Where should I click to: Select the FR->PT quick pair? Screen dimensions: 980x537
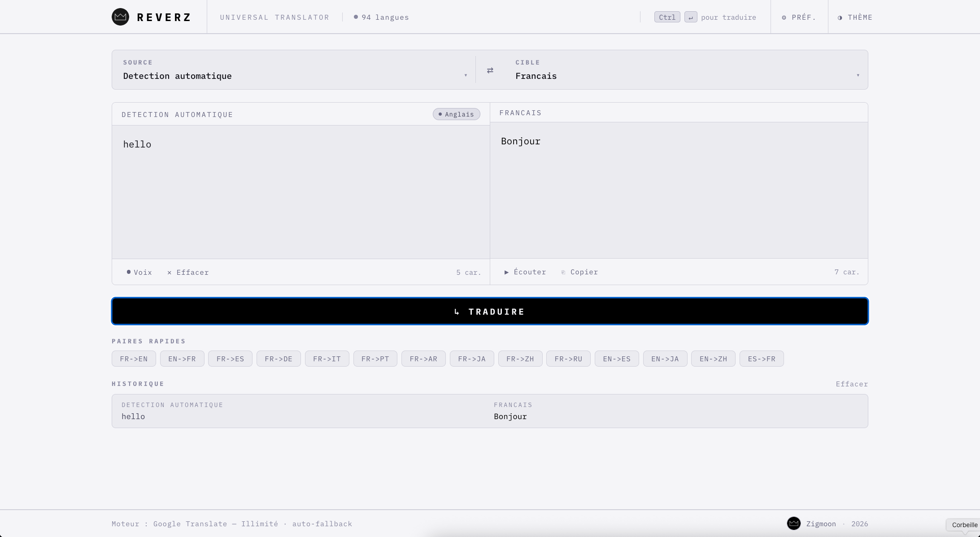click(x=375, y=359)
